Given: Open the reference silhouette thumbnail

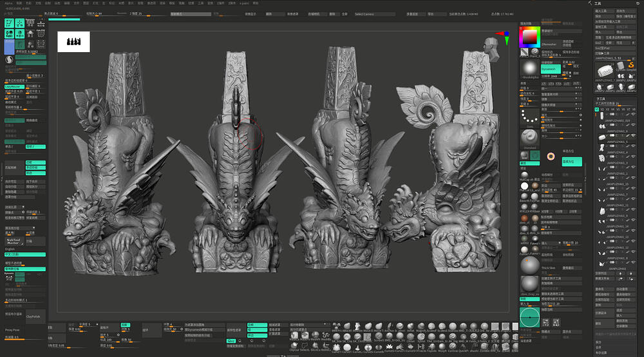Looking at the screenshot, I should tap(74, 42).
